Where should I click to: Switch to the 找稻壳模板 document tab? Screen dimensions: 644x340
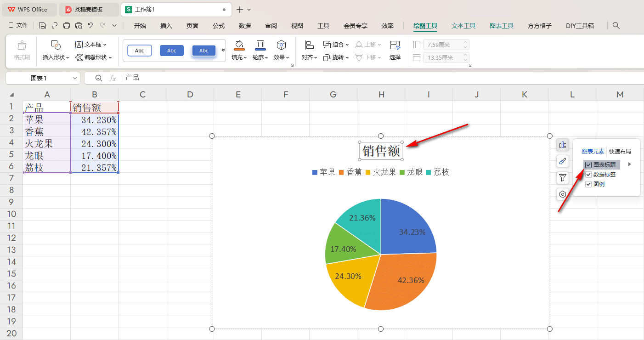[89, 9]
